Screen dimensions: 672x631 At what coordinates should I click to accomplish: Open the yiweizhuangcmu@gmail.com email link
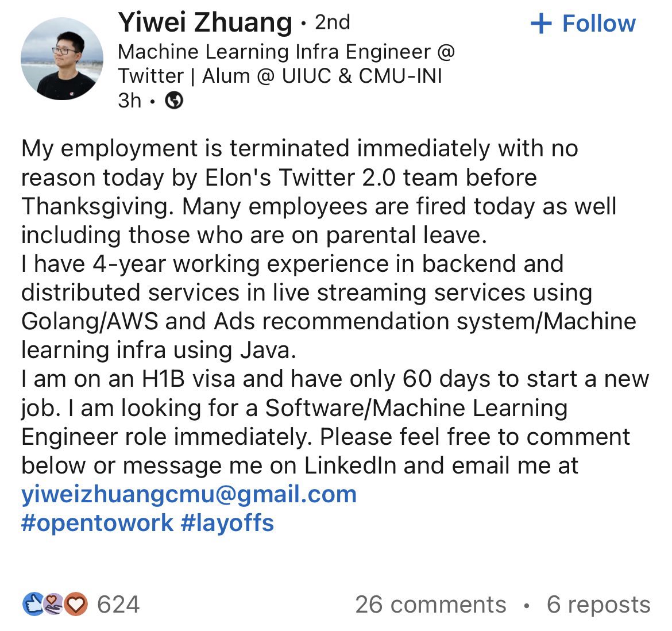click(x=189, y=494)
